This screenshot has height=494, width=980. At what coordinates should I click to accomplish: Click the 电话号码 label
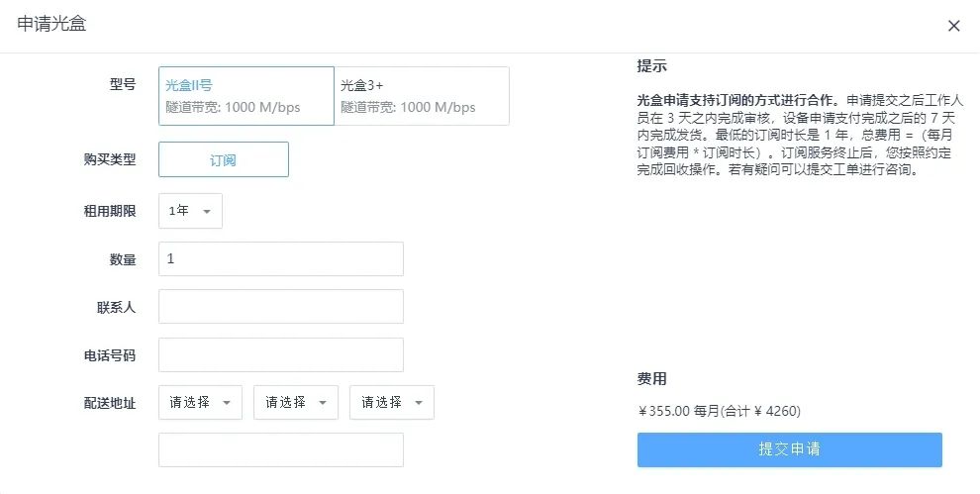109,355
